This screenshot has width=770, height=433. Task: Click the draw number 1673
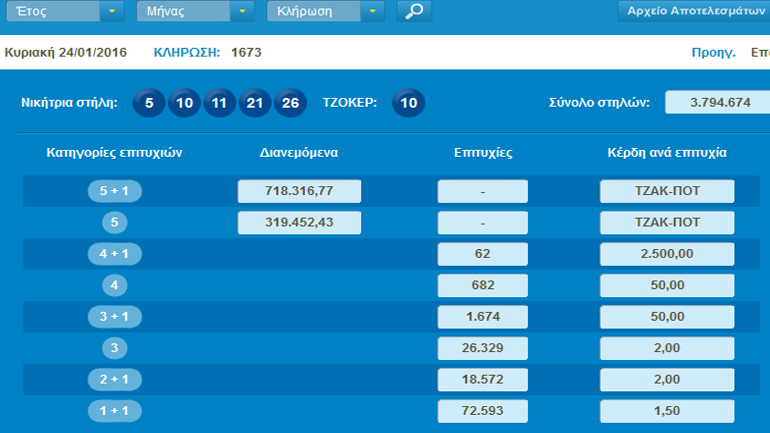click(x=246, y=52)
